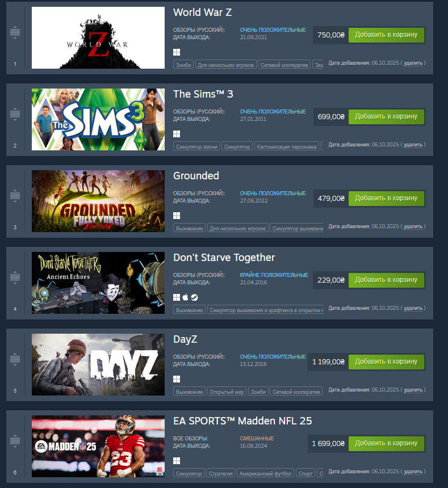
Task: Click the Открытый мир tag on DayZ
Action: tap(227, 392)
